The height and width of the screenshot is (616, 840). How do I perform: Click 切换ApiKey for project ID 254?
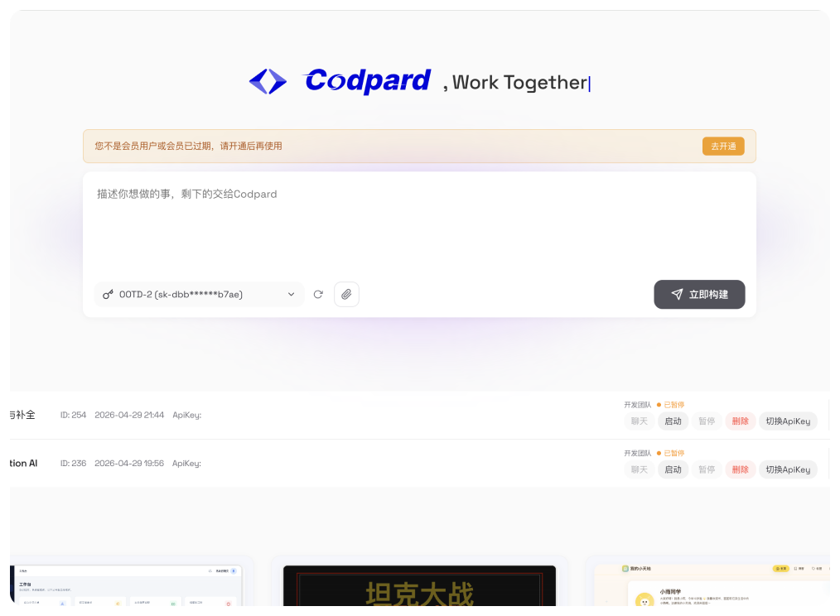[x=788, y=421]
